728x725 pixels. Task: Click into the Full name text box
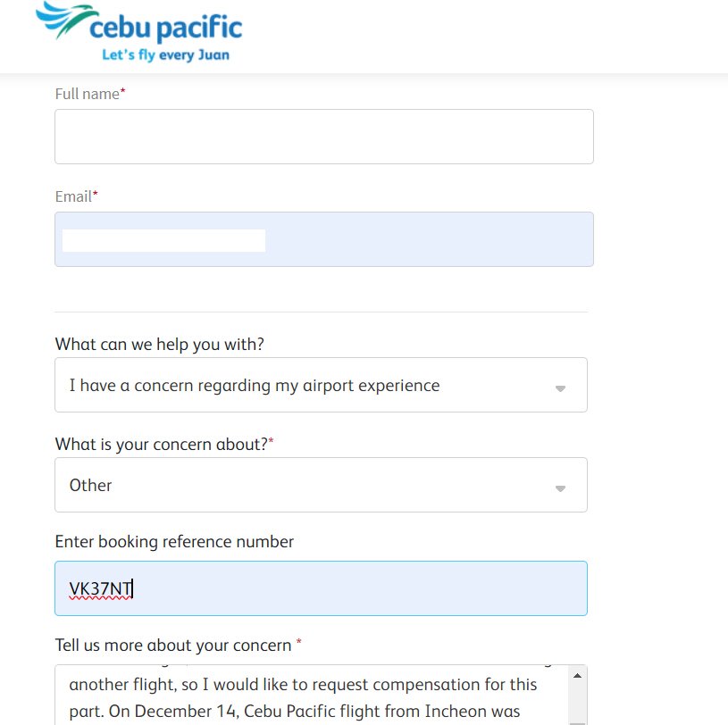tap(323, 137)
